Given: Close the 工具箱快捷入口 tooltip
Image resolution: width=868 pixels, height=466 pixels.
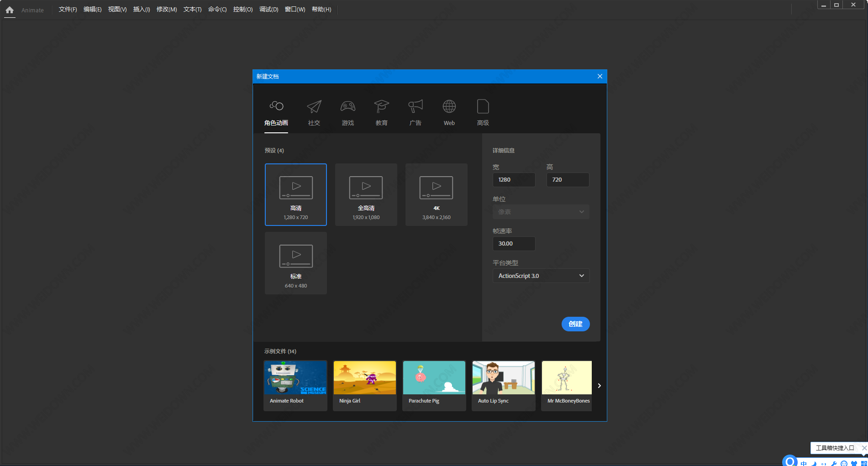Looking at the screenshot, I should pos(864,448).
